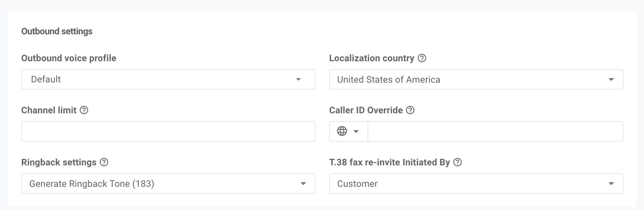Click the Ringback settings label text

[59, 162]
